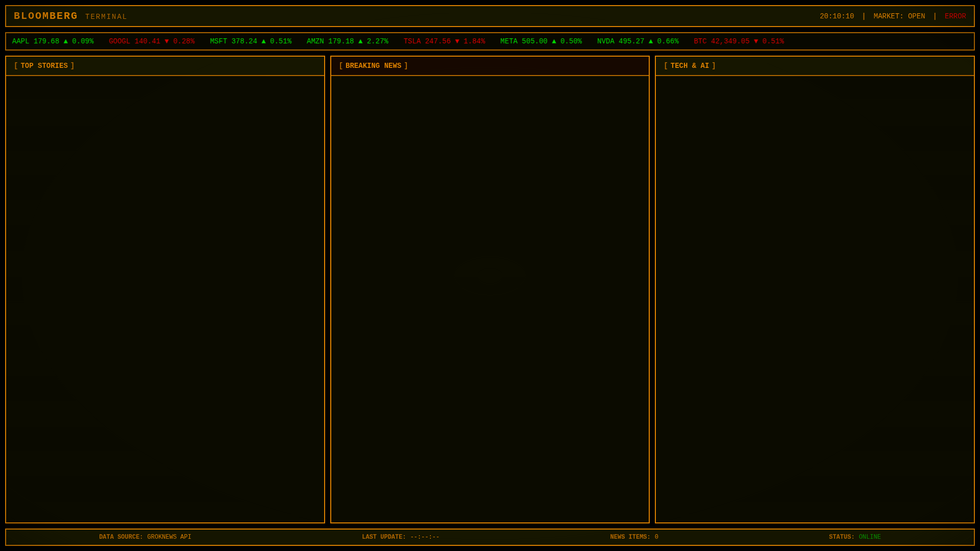Click the Top Stories panel header

click(44, 66)
